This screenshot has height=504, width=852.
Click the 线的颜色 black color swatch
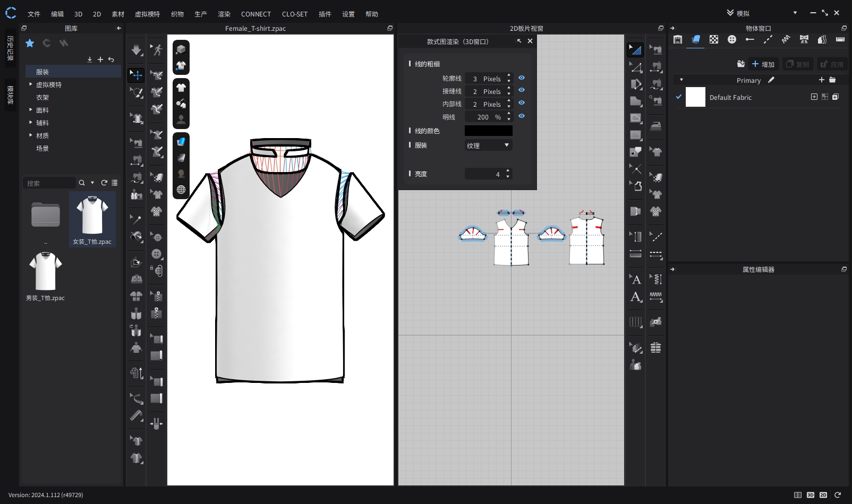488,131
